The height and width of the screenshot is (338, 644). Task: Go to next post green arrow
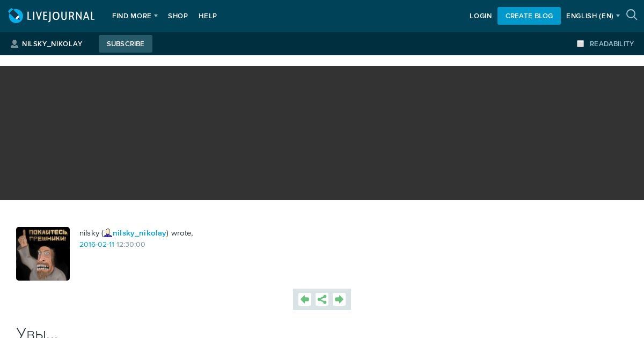click(x=339, y=299)
